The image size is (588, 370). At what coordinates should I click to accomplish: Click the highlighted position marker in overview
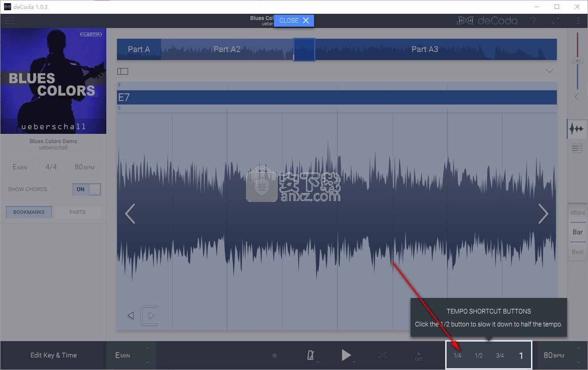pyautogui.click(x=304, y=49)
